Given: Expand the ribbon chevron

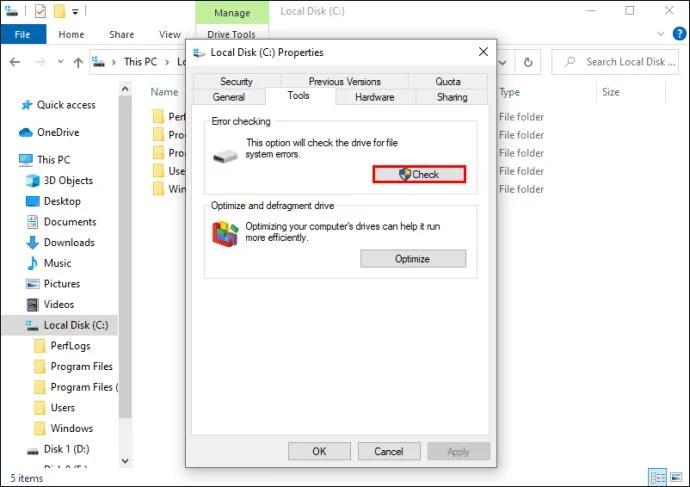Looking at the screenshot, I should pyautogui.click(x=660, y=34).
